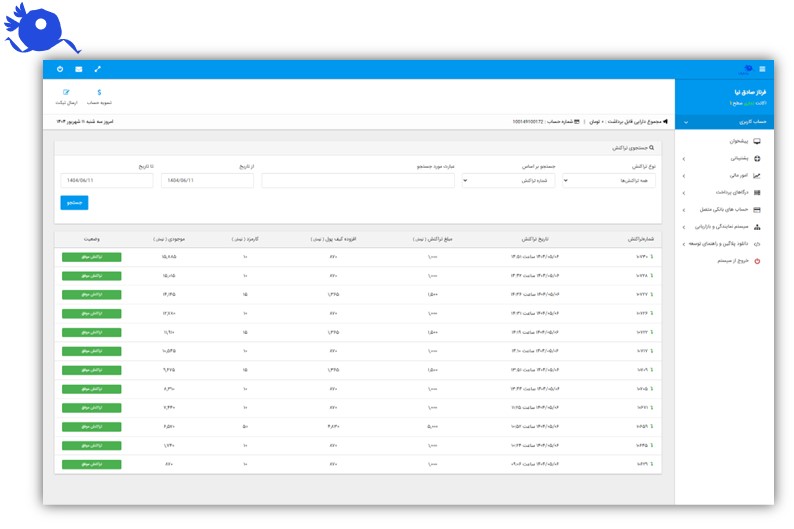
Task: Click the green status badge in the first row
Action: pos(91,257)
